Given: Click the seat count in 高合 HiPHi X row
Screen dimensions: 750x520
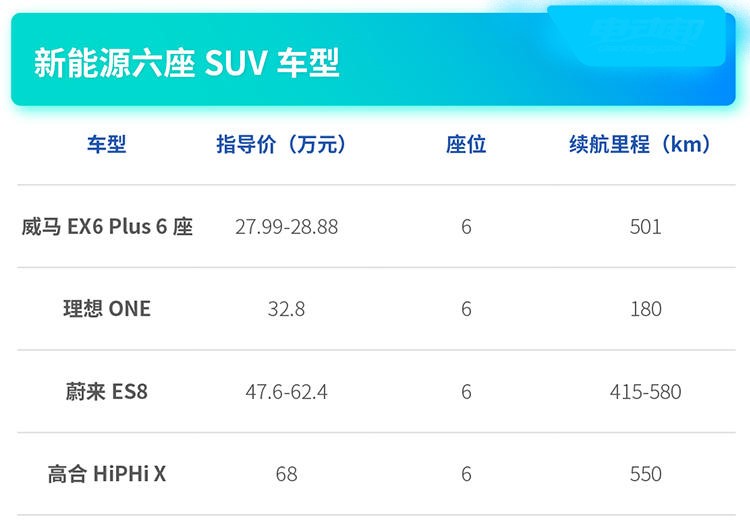Looking at the screenshot, I should click(x=466, y=474).
